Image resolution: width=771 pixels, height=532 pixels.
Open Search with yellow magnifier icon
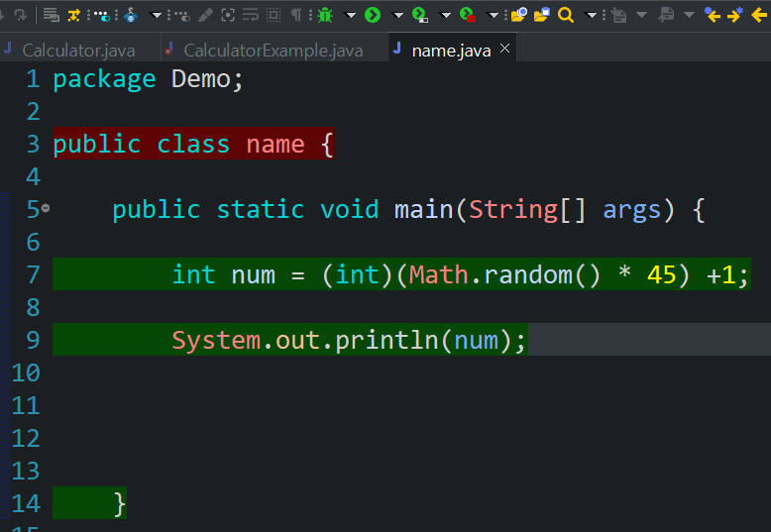click(566, 15)
